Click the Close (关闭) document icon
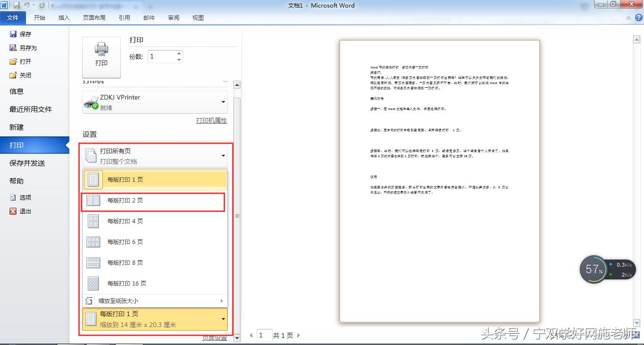This screenshot has height=345, width=644. pyautogui.click(x=13, y=75)
